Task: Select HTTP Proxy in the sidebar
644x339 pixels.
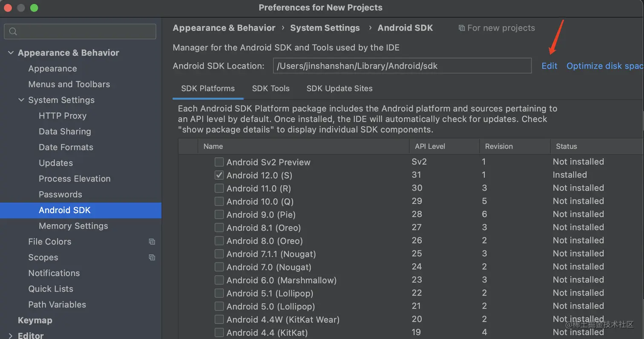Action: (x=63, y=116)
